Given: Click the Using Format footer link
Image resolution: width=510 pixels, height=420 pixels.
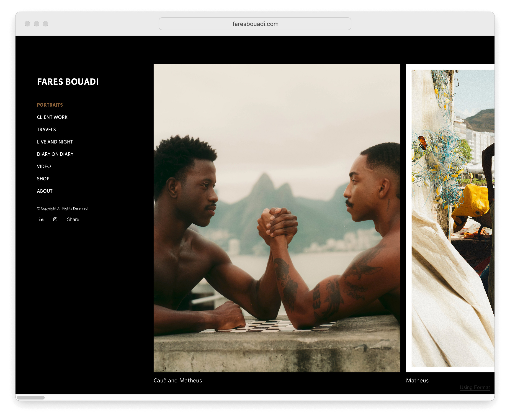Looking at the screenshot, I should point(474,387).
